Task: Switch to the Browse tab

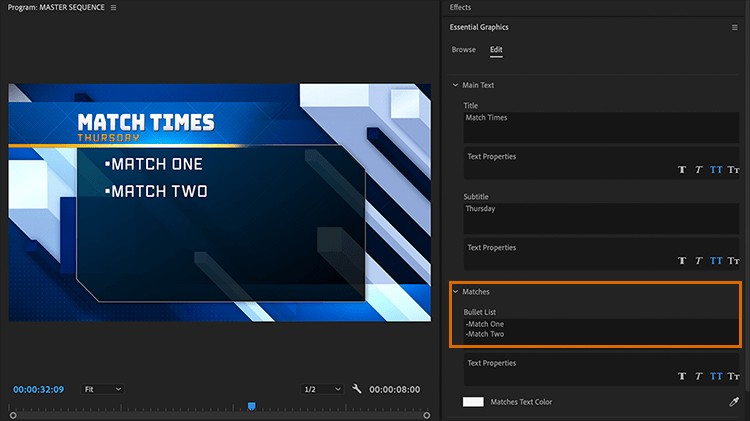Action: [464, 50]
